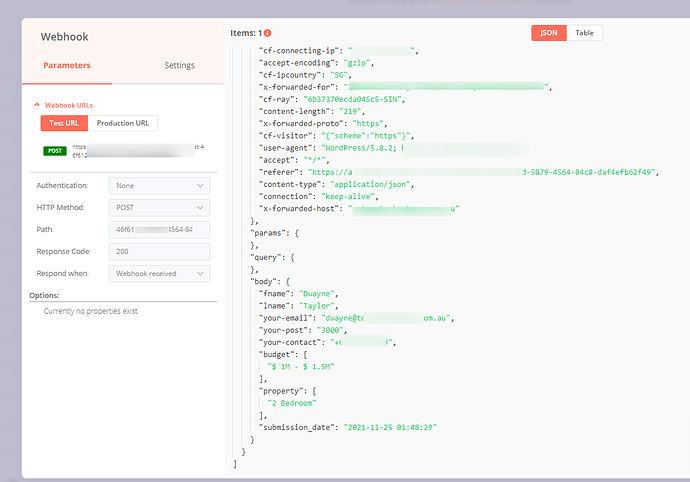Switch output view to Table
This screenshot has width=690, height=482.
tap(584, 33)
